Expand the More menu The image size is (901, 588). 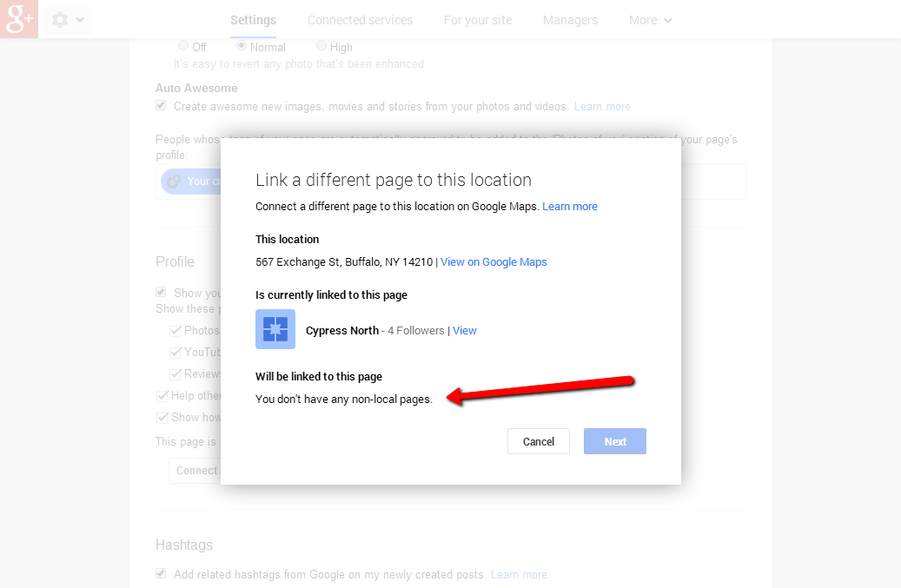(x=651, y=20)
